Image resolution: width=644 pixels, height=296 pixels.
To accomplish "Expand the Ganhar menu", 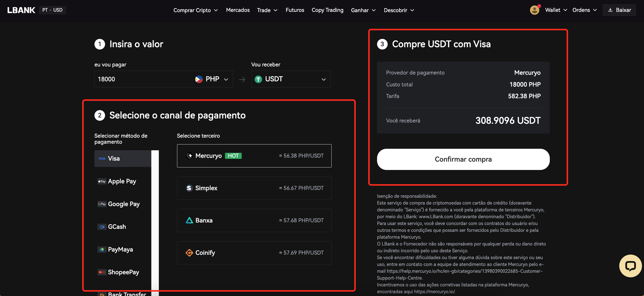I will pyautogui.click(x=363, y=10).
